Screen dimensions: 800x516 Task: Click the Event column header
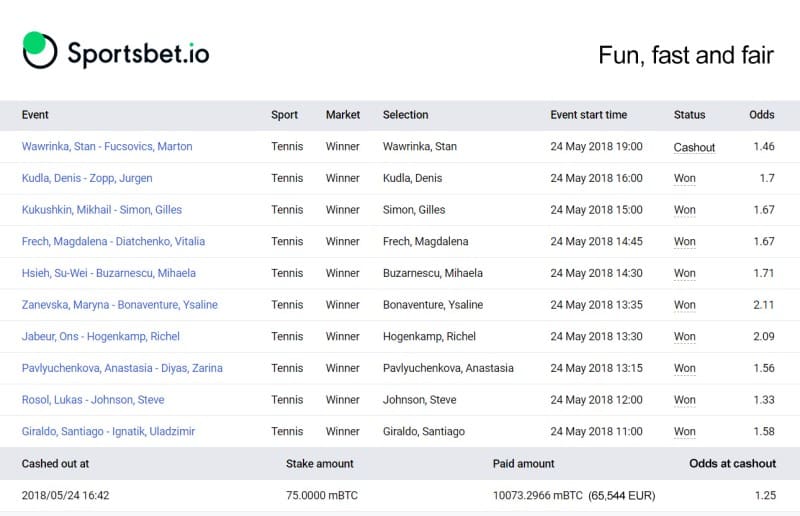pos(35,115)
